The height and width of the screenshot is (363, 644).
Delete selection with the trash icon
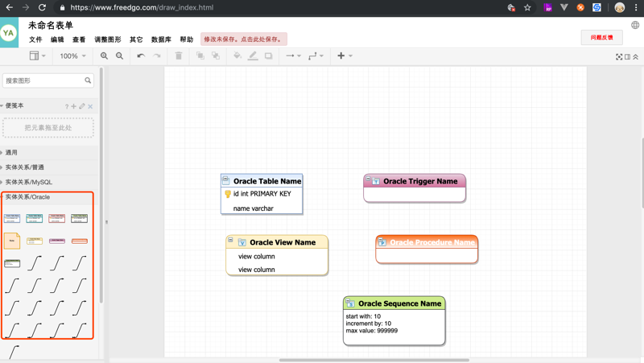pos(178,56)
